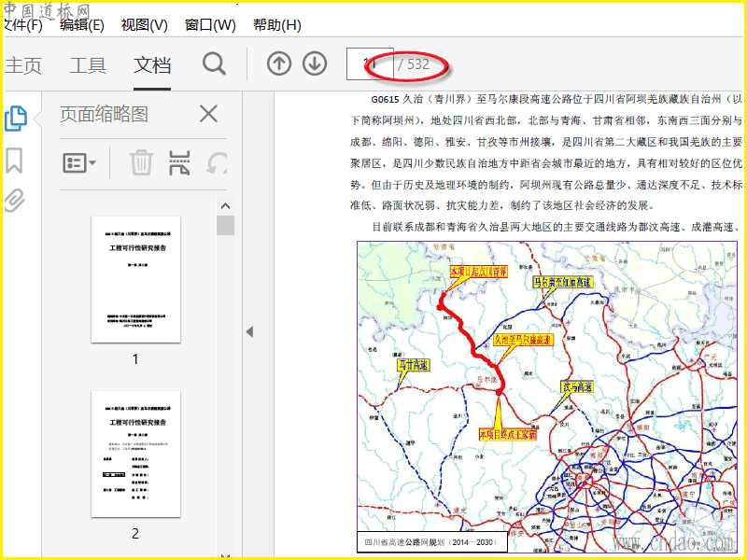Click the thumbnail scrollbar up arrow
This screenshot has height=560, width=747.
coord(225,206)
